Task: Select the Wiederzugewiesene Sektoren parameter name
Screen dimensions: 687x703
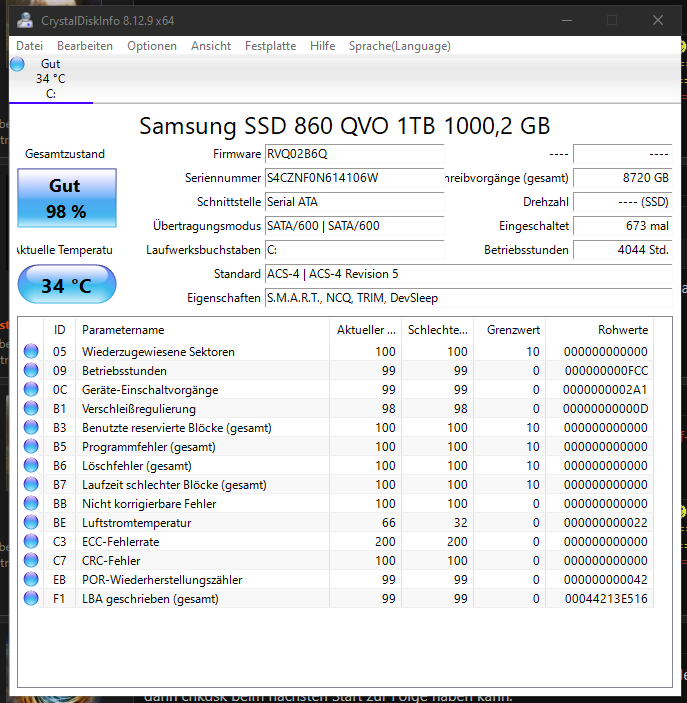Action: [x=158, y=352]
